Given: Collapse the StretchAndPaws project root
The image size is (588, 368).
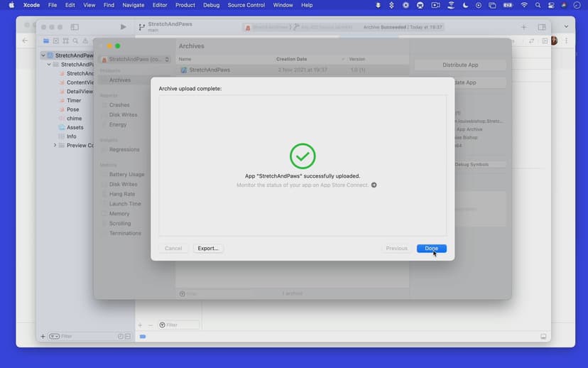Looking at the screenshot, I should [43, 55].
